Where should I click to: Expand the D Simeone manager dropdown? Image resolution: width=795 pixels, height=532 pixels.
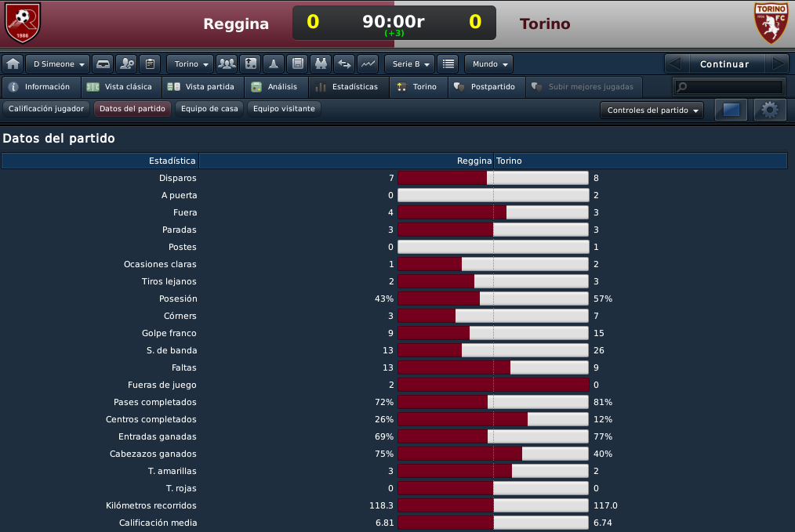(x=58, y=63)
